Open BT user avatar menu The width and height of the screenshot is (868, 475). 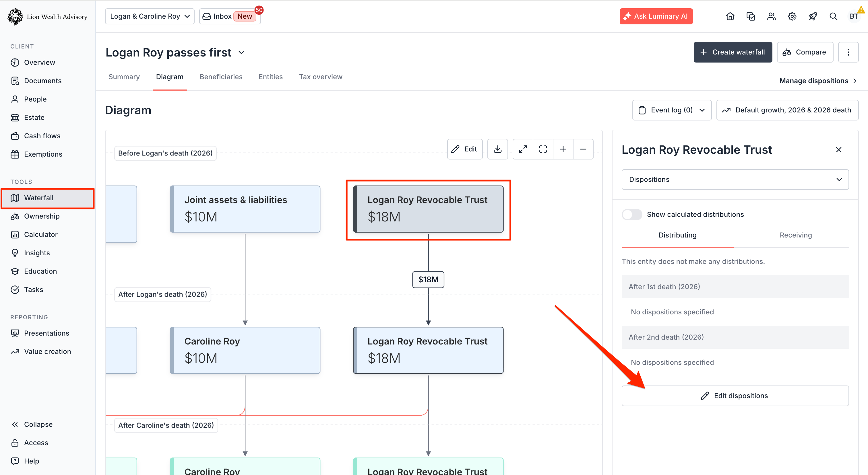pos(854,16)
